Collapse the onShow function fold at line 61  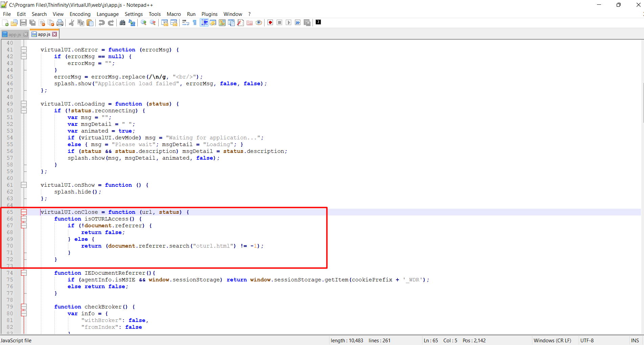[24, 185]
